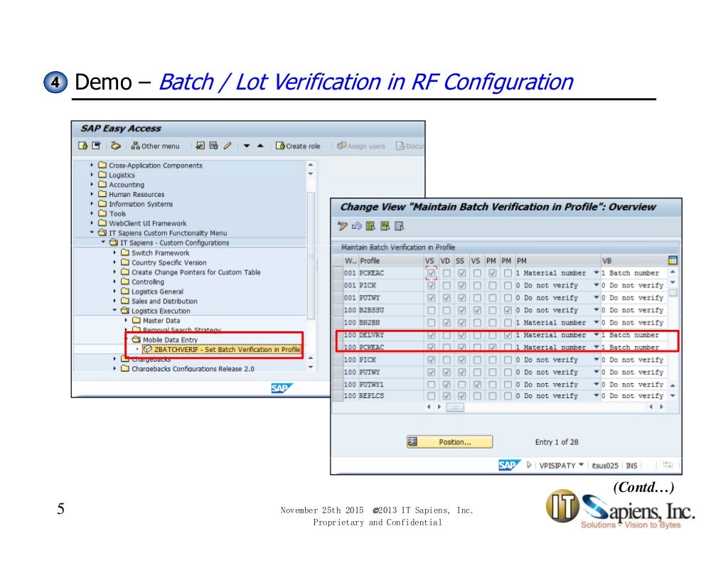
Task: Select Country Specific Version tree entry
Action: coord(169,263)
